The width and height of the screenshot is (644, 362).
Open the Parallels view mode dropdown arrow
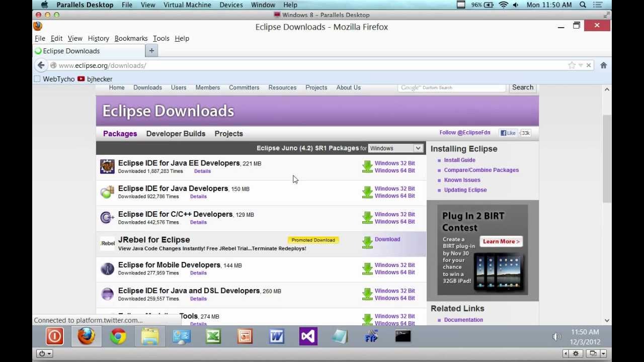603,353
